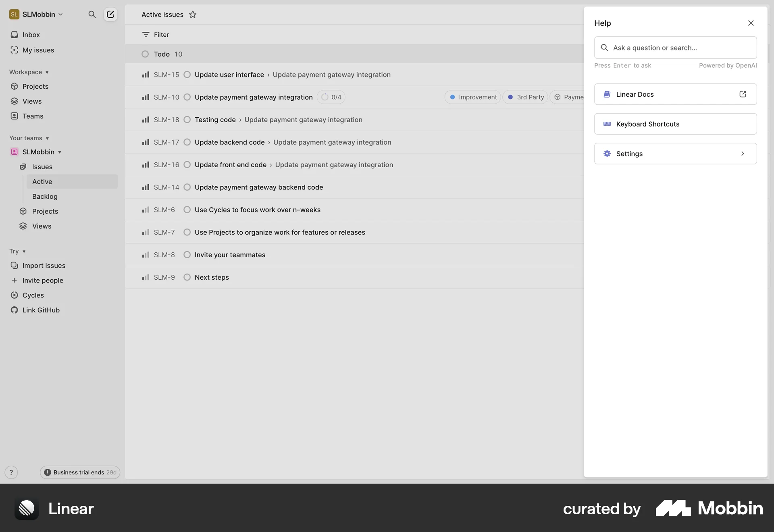The height and width of the screenshot is (532, 774).
Task: Create a new issue with the compose icon
Action: (x=110, y=14)
